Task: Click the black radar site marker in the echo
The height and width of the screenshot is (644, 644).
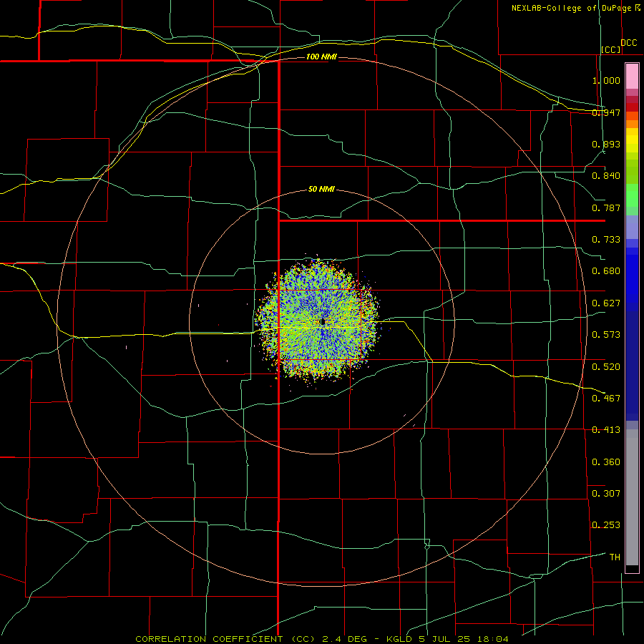Action: (323, 322)
